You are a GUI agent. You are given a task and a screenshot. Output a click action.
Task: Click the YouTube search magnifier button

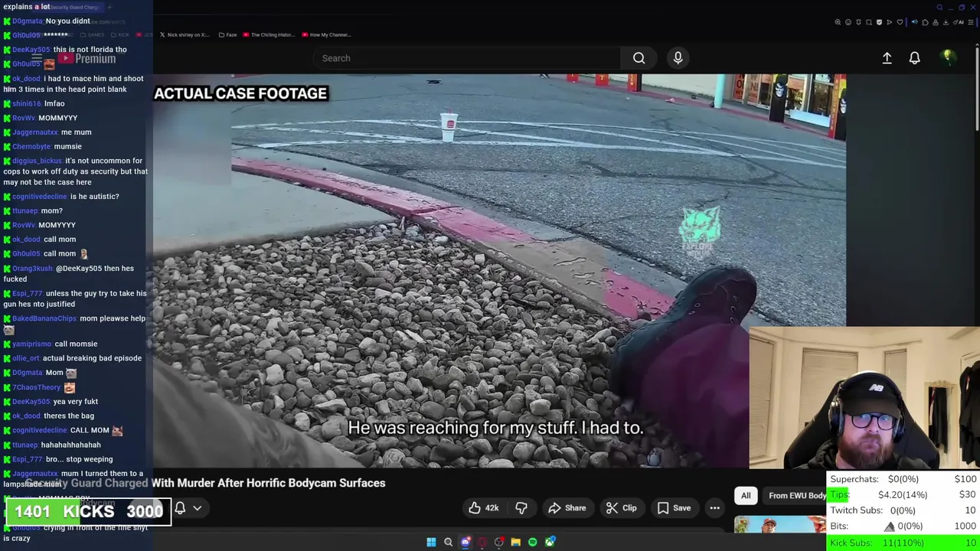[639, 58]
